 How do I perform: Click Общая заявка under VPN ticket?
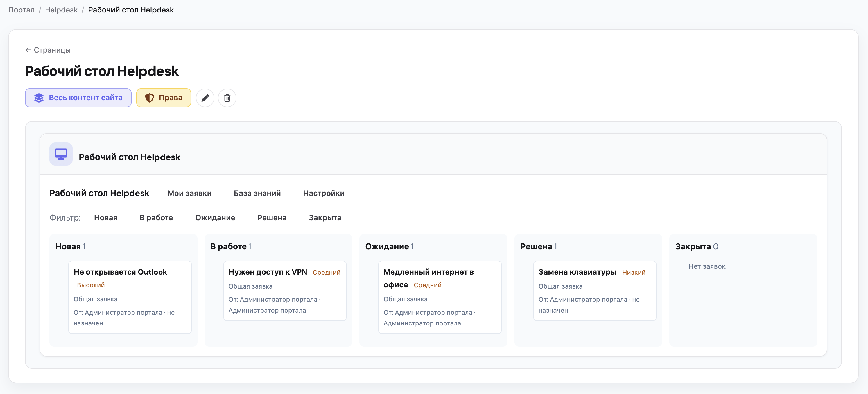[x=251, y=286]
